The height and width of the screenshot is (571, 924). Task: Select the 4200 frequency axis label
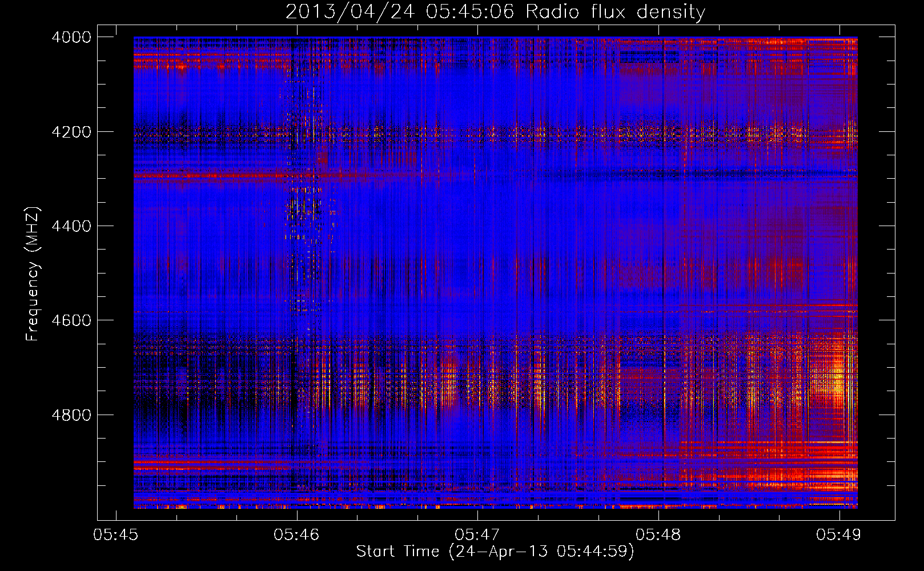pos(71,131)
